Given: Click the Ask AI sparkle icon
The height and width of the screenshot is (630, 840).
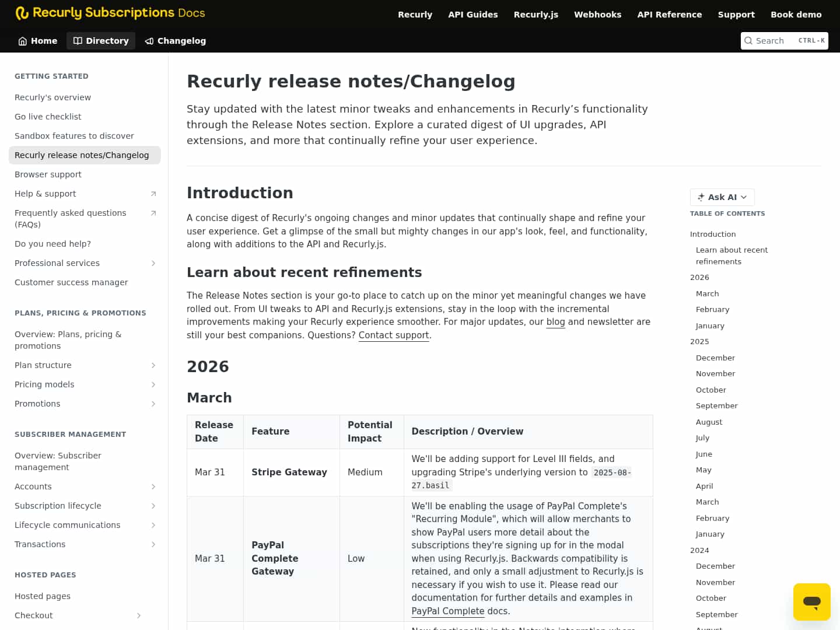Looking at the screenshot, I should 700,197.
